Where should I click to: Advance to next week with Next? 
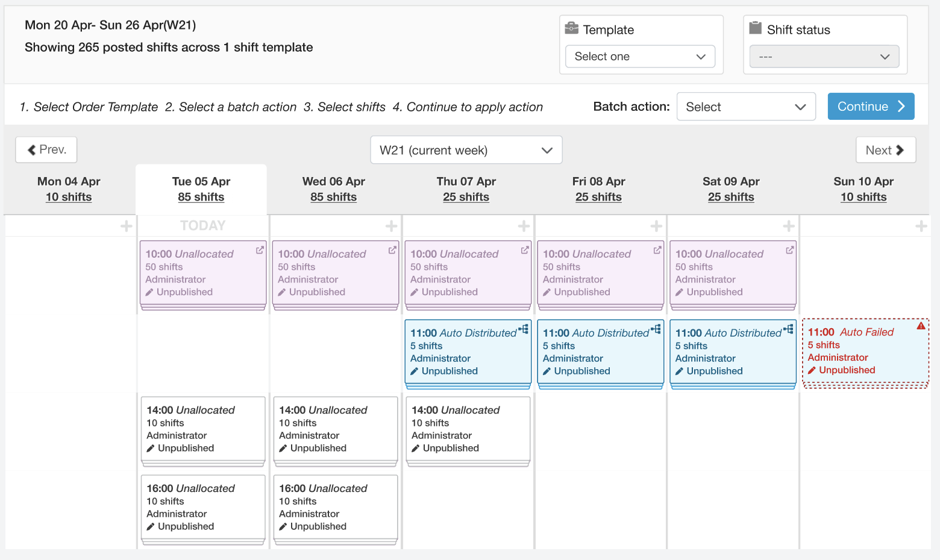click(x=885, y=150)
